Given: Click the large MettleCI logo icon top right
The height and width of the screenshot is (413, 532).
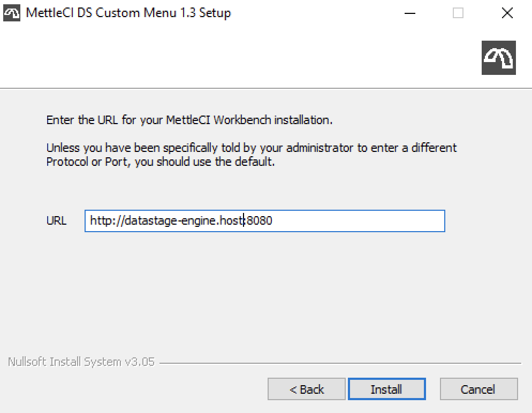Looking at the screenshot, I should 499,57.
